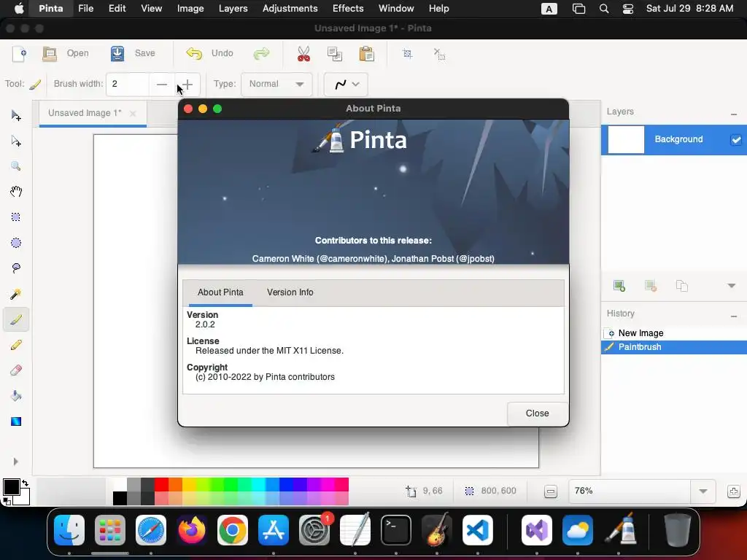Increase brush width with plus button
Image resolution: width=747 pixels, height=560 pixels.
(x=187, y=85)
